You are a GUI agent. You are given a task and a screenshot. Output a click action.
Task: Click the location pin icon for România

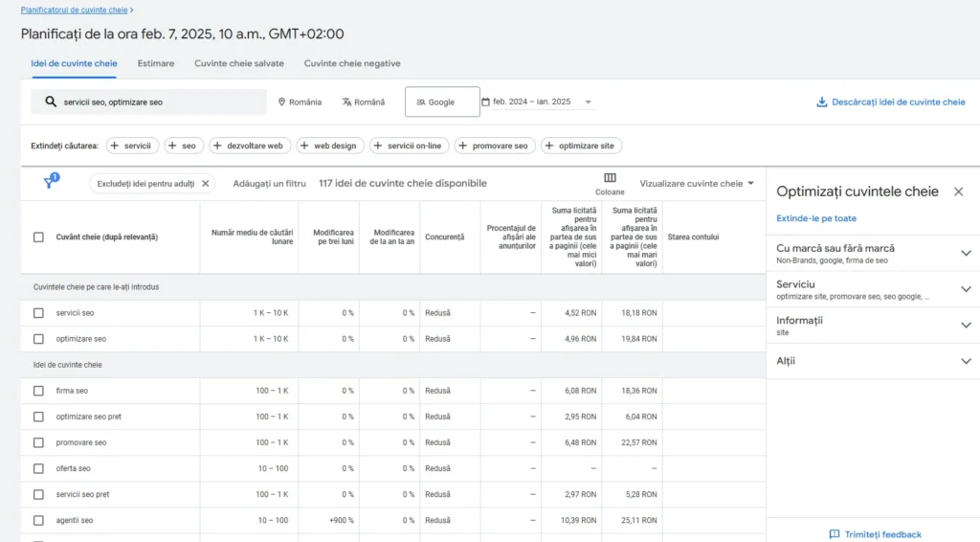281,102
